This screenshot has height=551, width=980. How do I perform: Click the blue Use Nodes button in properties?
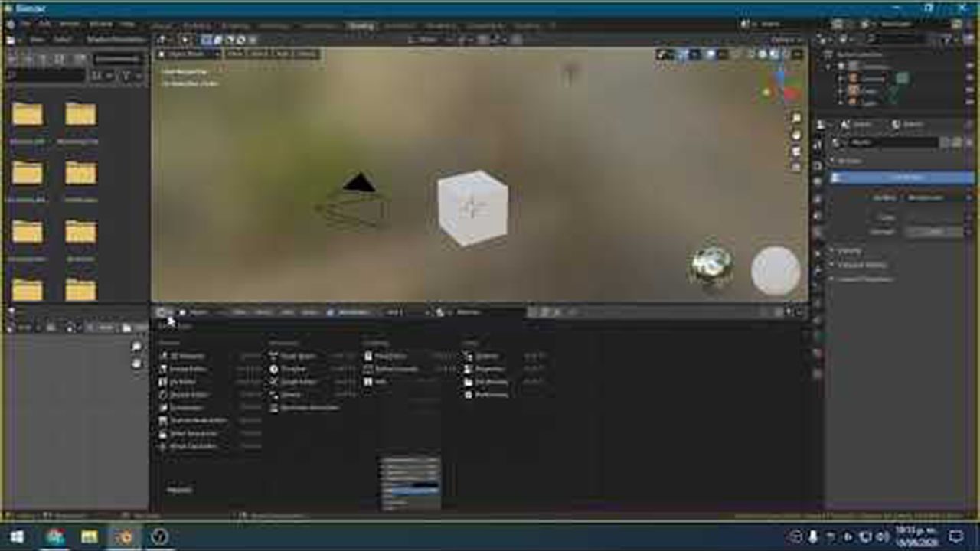(901, 176)
